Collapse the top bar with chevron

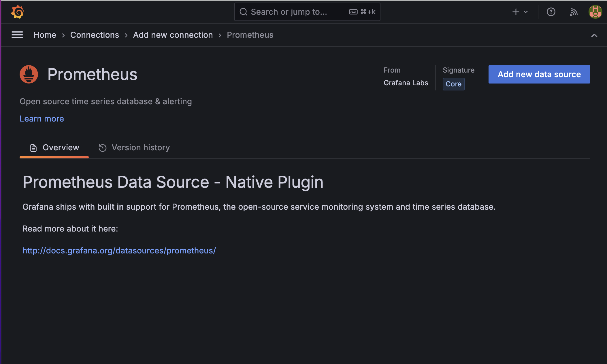[x=594, y=35]
